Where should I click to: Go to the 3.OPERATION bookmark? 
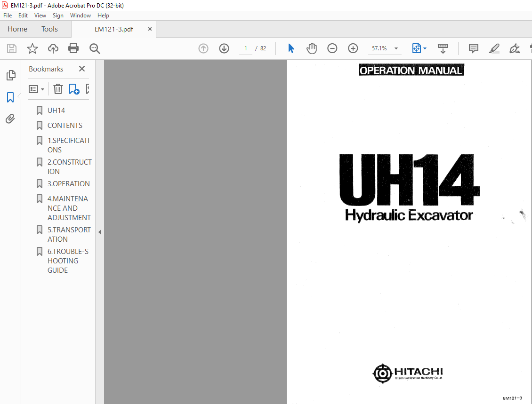tap(69, 184)
